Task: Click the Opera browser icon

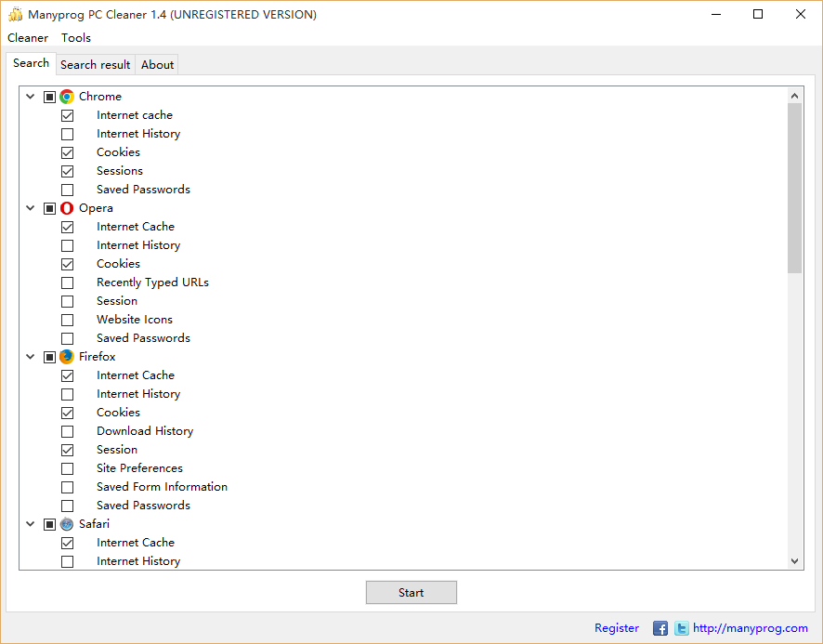Action: (x=67, y=208)
